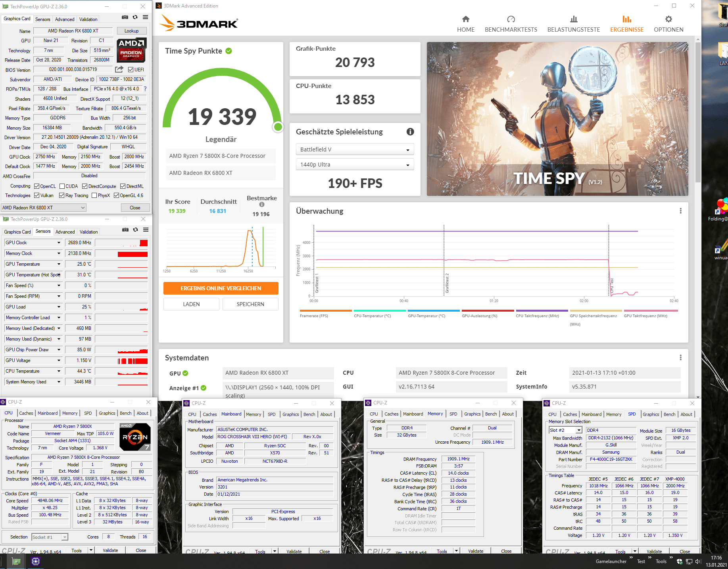Open the hamburger menu in the GPU-Z Sensors window
The width and height of the screenshot is (728, 569).
(146, 230)
